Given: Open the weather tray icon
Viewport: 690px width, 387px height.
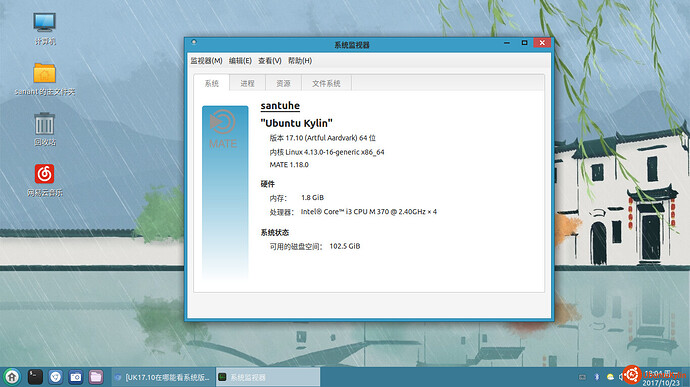Looking at the screenshot, I should click(610, 377).
